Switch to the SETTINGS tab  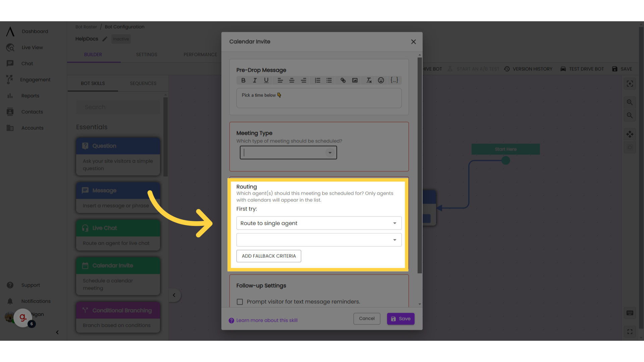tap(147, 54)
